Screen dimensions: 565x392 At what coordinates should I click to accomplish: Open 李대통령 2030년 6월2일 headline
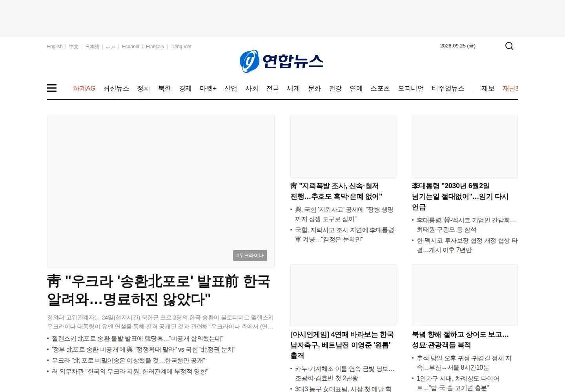[460, 196]
